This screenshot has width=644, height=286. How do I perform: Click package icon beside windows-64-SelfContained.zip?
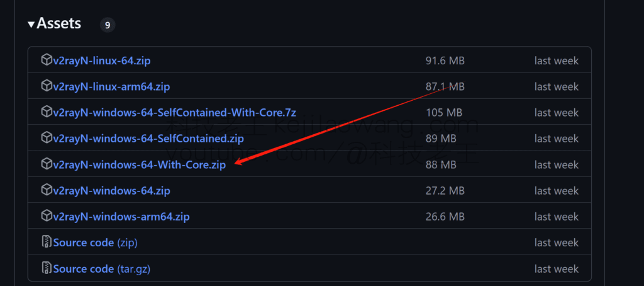coord(47,138)
